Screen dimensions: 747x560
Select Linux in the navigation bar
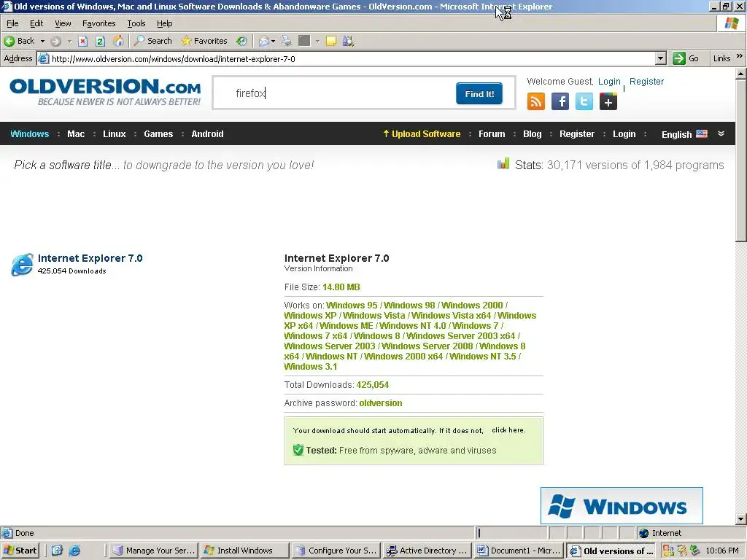(115, 134)
